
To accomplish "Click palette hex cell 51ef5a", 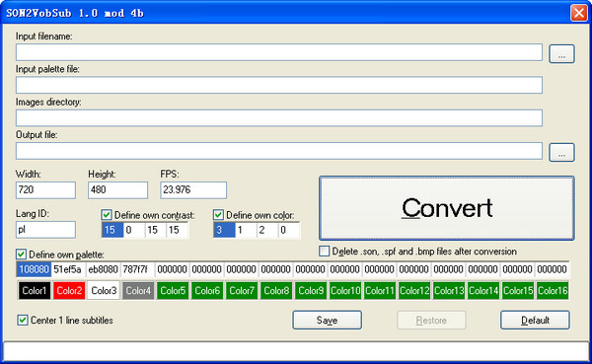I will (x=67, y=269).
